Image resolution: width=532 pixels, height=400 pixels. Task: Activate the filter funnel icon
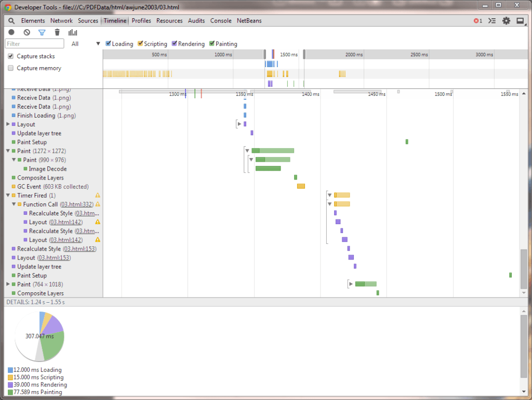point(42,32)
